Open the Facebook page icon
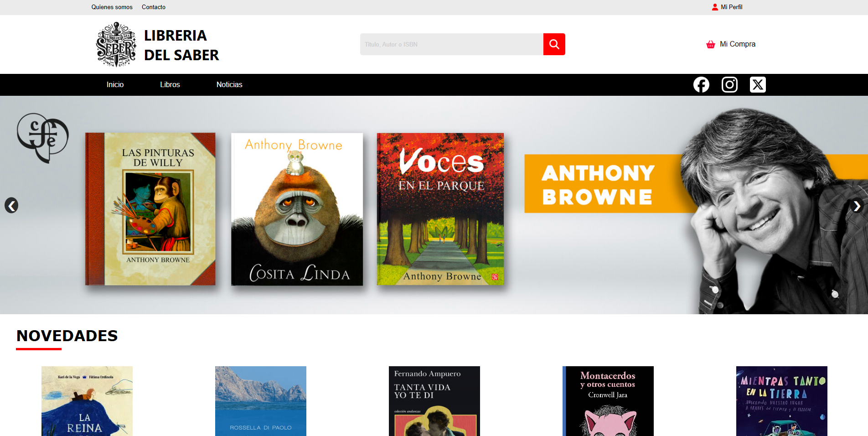The width and height of the screenshot is (868, 436). 701,85
